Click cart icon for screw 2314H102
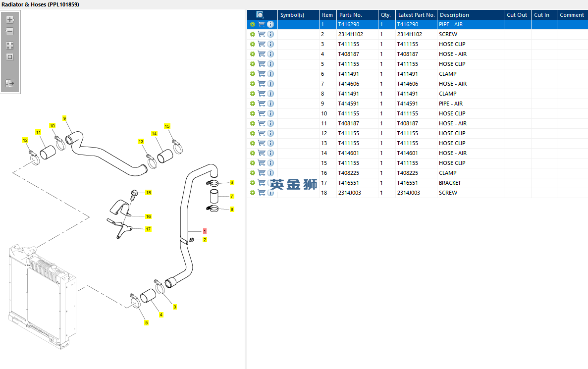This screenshot has width=588, height=369. pyautogui.click(x=262, y=34)
